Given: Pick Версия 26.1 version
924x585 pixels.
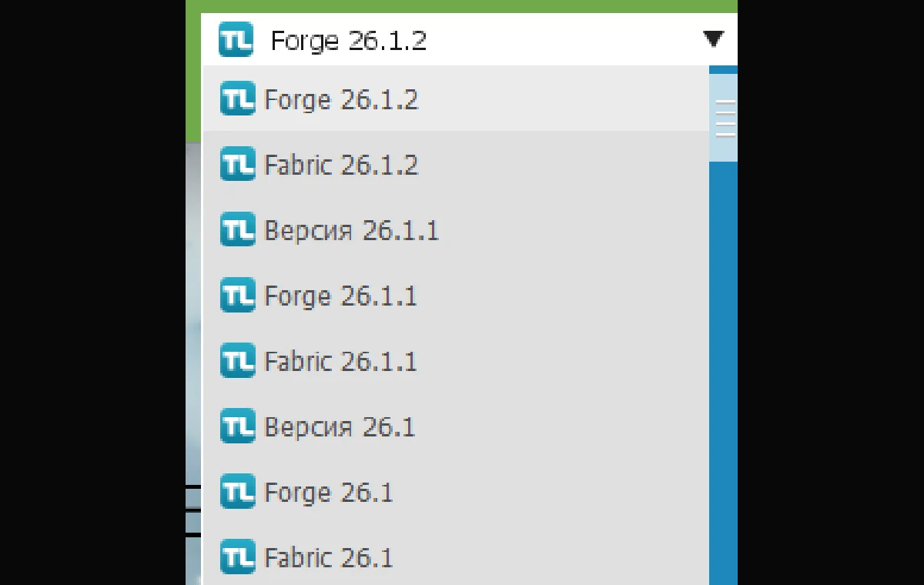Looking at the screenshot, I should [x=455, y=426].
